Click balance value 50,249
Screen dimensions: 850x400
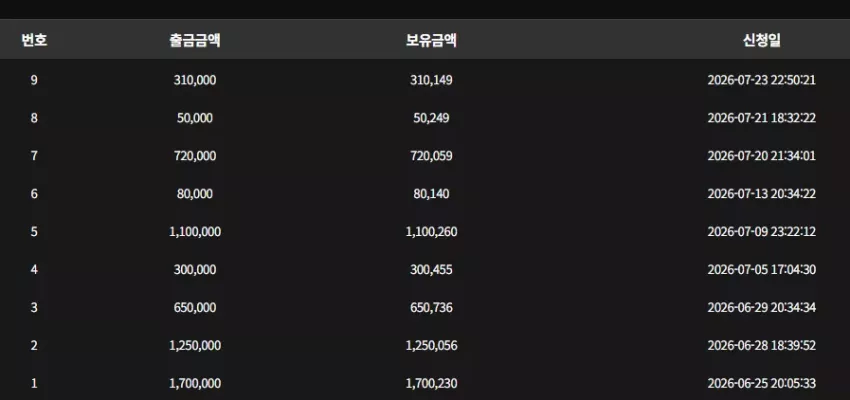(431, 118)
